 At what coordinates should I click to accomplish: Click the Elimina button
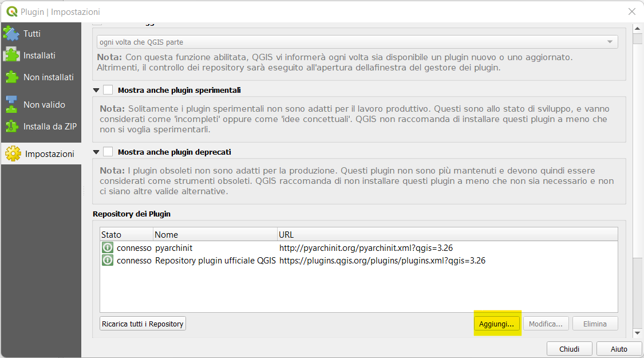[595, 324]
